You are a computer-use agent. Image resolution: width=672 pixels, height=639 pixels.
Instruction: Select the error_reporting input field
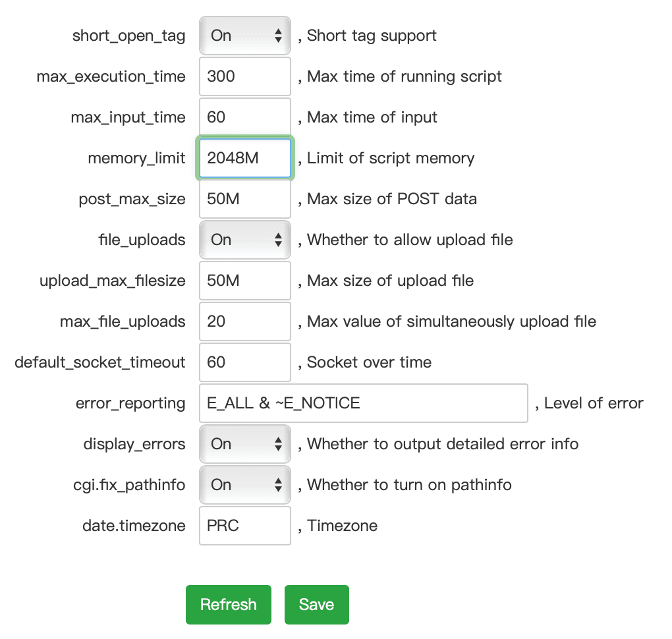click(362, 403)
